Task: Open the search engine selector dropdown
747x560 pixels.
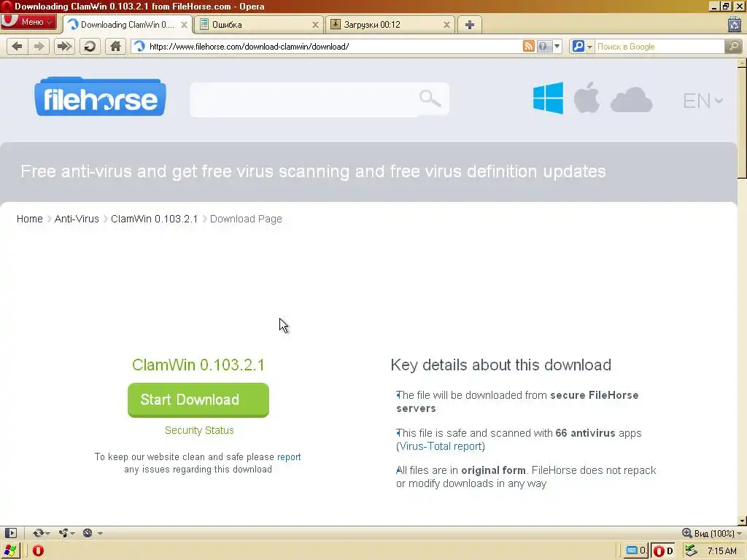Action: pyautogui.click(x=582, y=46)
